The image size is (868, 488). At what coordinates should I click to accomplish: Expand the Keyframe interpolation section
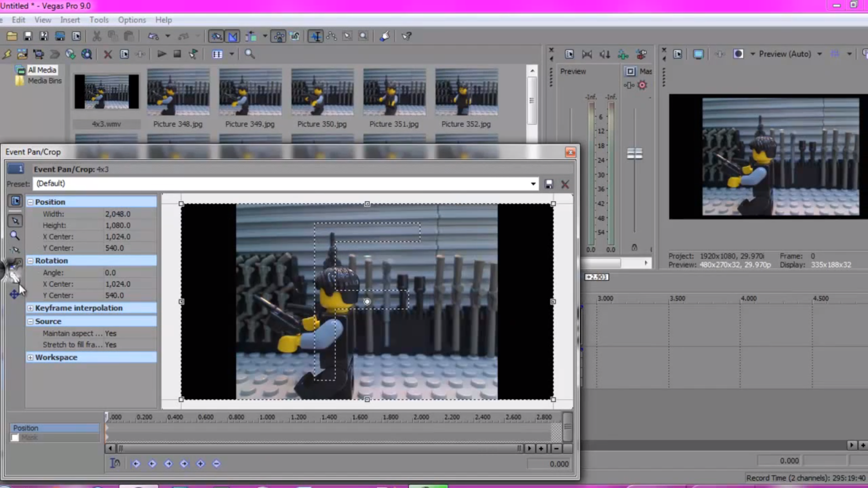pos(31,308)
